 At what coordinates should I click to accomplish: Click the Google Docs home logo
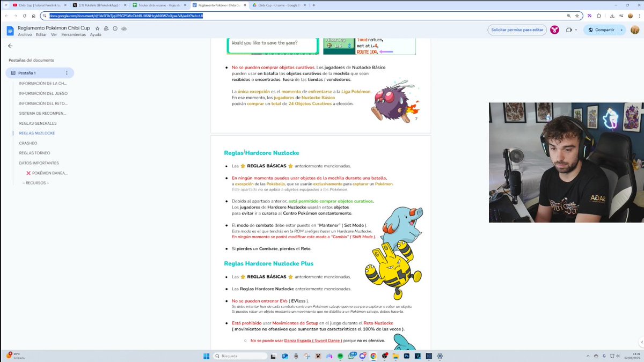(x=10, y=31)
